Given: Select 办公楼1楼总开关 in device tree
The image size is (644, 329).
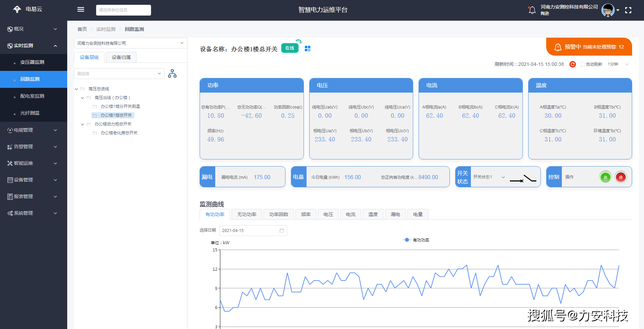Looking at the screenshot, I should 117,115.
